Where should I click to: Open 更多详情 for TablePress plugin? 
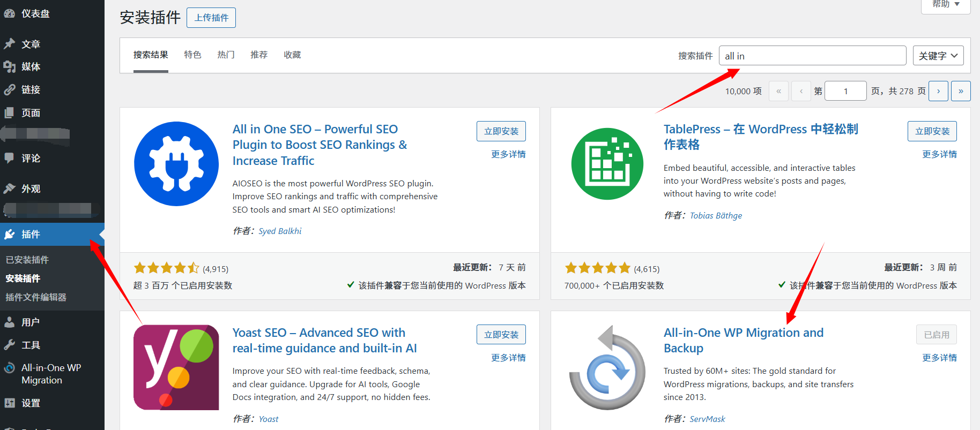939,154
